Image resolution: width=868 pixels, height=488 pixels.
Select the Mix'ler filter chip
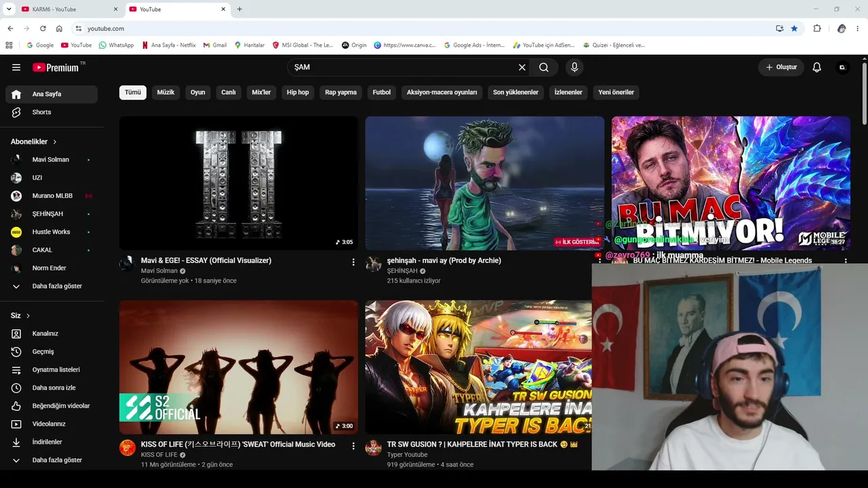point(262,92)
